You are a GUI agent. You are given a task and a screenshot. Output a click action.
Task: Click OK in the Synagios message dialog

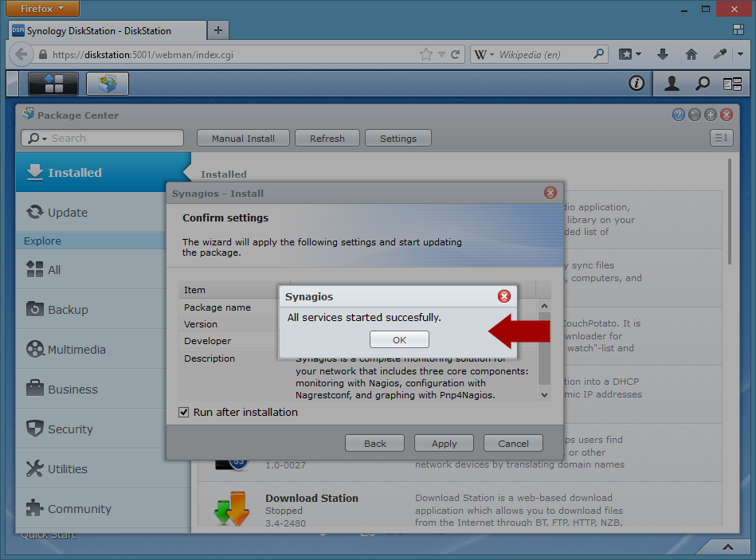click(x=399, y=340)
